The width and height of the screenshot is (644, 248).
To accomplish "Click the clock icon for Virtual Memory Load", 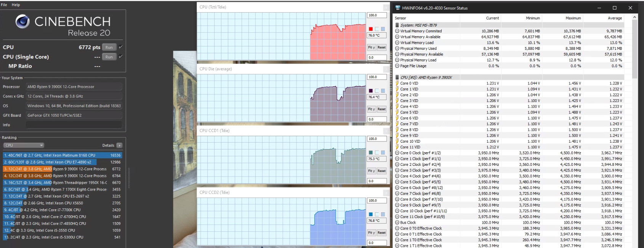I will tap(397, 43).
